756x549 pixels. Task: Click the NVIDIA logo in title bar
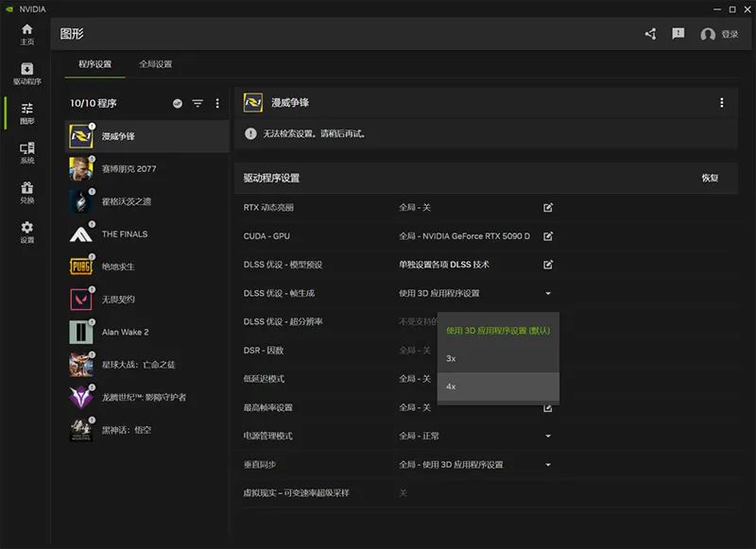coord(9,9)
